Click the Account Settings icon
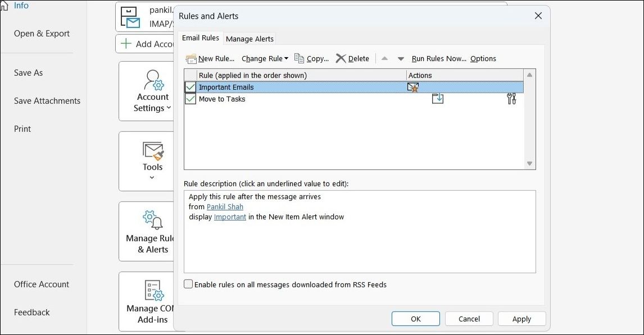The height and width of the screenshot is (335, 644). [153, 80]
